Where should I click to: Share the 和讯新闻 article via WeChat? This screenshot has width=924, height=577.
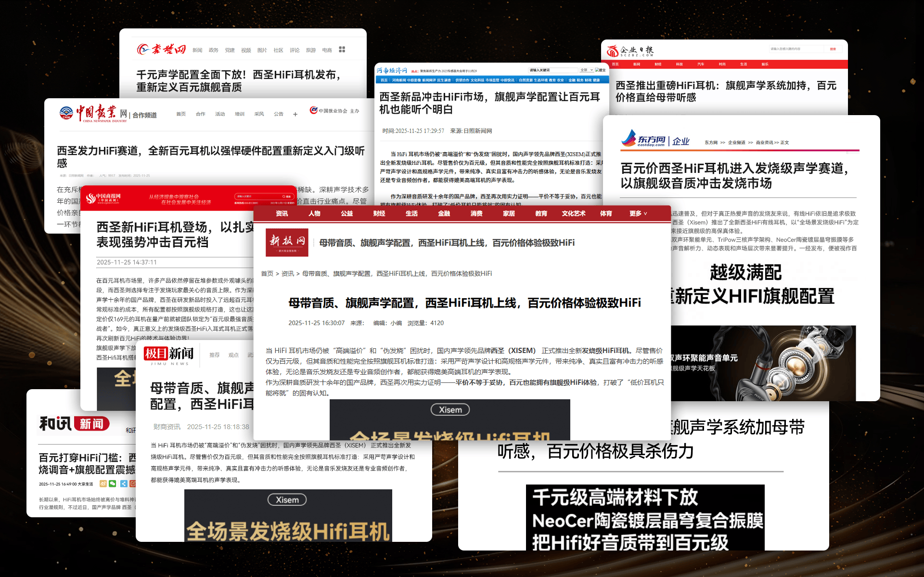(x=113, y=484)
